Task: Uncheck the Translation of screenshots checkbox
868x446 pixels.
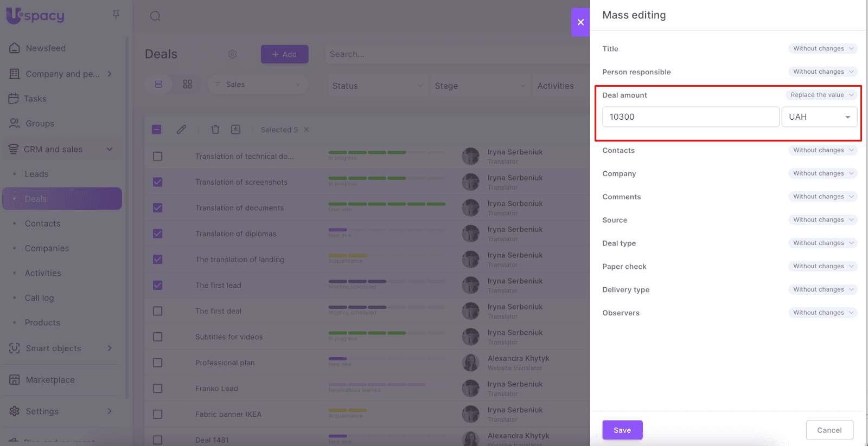Action: click(158, 182)
